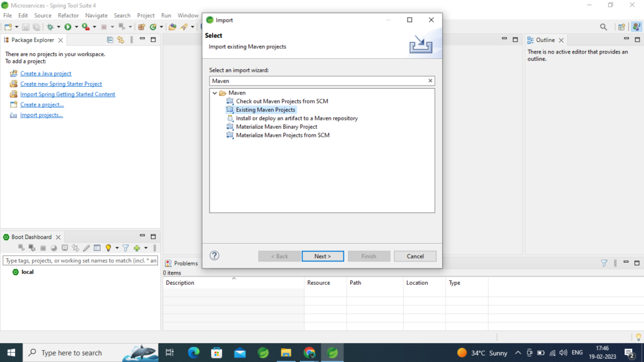Click the Problems view filter funnel icon
644x362 pixels.
tap(604, 263)
